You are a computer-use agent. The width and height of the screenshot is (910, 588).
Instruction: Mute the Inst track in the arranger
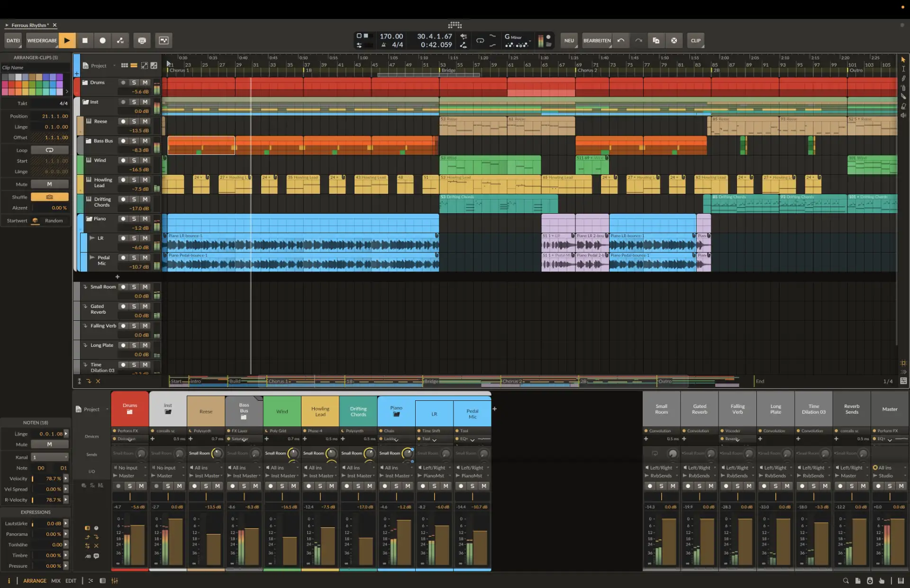click(145, 102)
